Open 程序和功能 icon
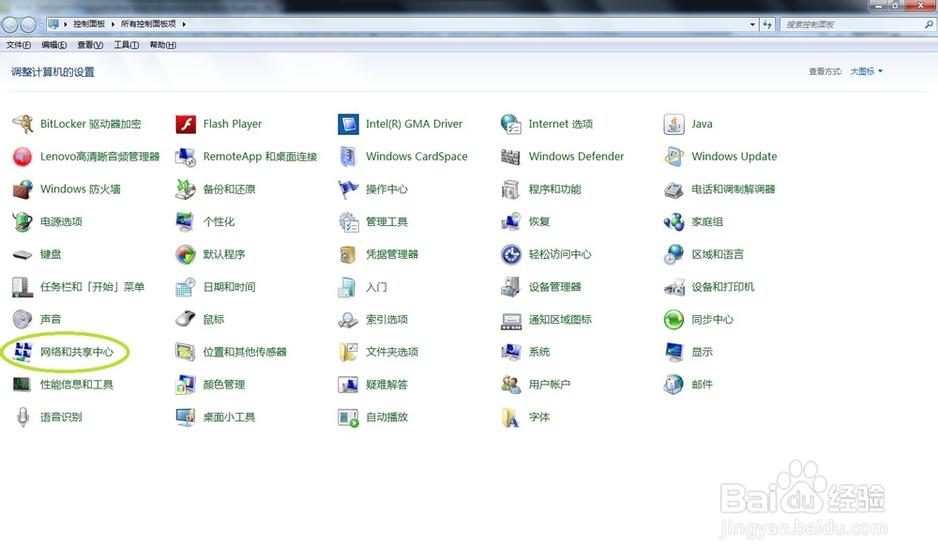 [511, 189]
